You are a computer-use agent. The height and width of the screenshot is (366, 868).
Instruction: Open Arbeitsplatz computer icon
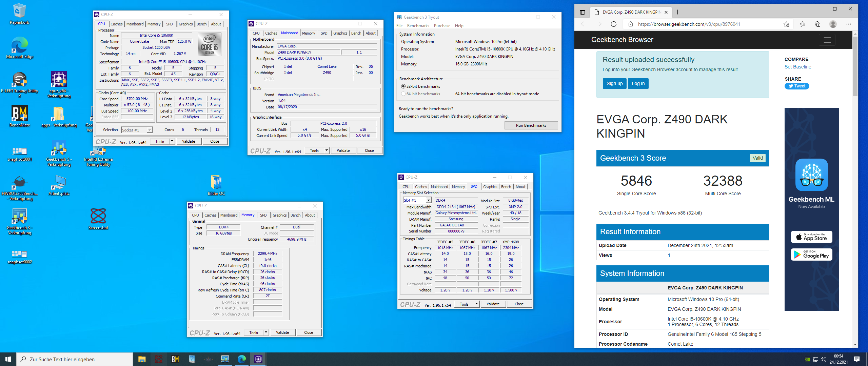59,185
